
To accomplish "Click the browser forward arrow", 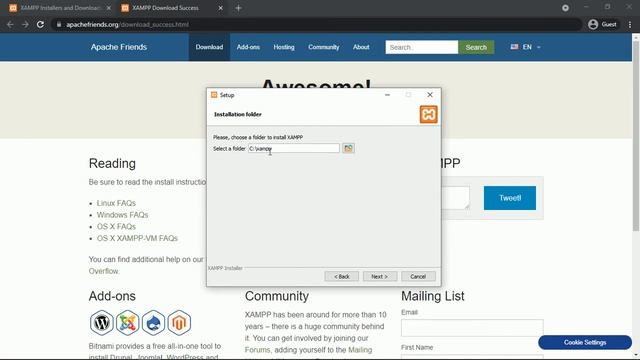I will tap(25, 24).
